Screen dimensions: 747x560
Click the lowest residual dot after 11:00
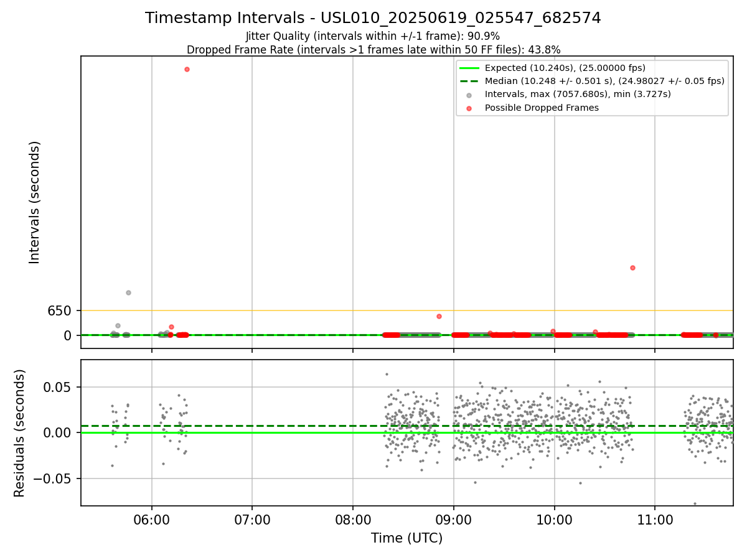pos(695,503)
